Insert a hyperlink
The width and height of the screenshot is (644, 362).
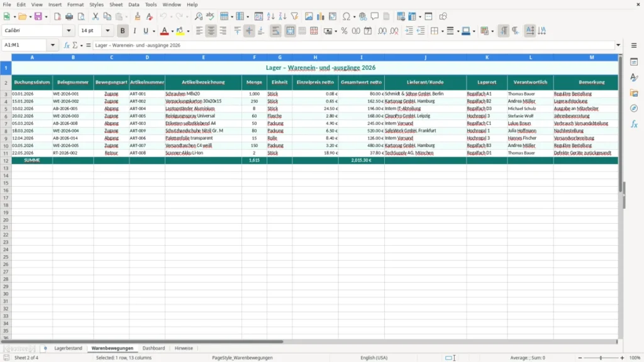point(363,16)
